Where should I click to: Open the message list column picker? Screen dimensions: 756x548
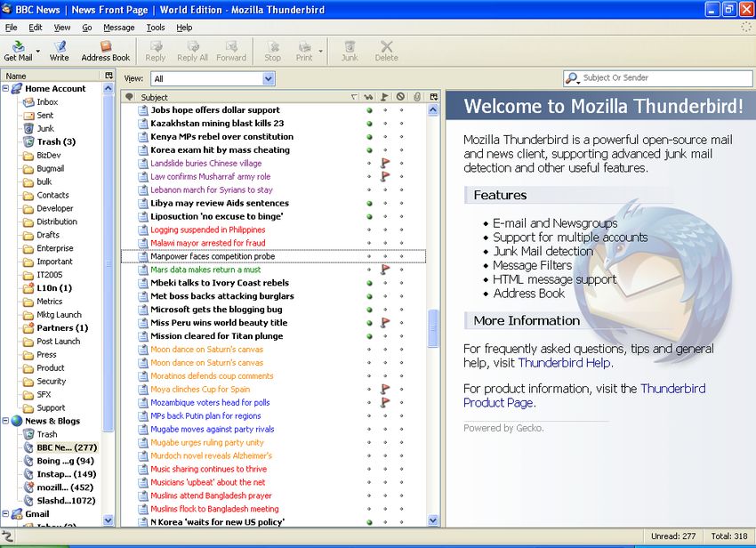point(433,97)
